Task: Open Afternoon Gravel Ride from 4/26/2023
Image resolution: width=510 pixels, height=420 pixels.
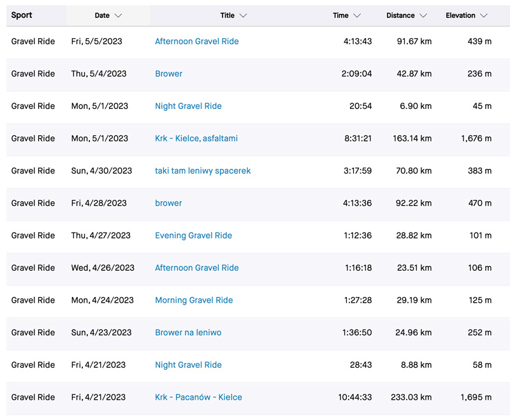Action: click(x=197, y=268)
